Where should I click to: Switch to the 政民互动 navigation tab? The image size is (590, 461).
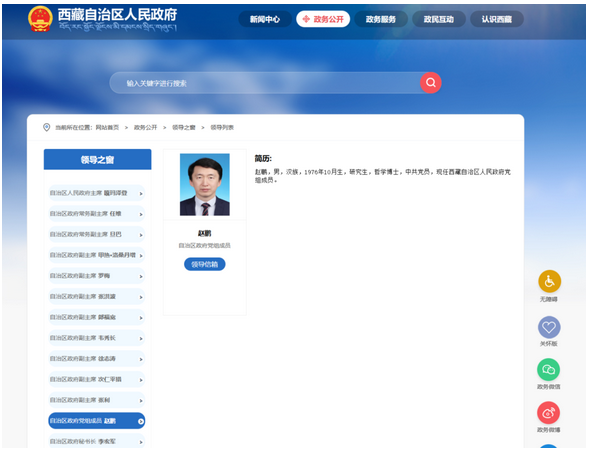pos(439,19)
